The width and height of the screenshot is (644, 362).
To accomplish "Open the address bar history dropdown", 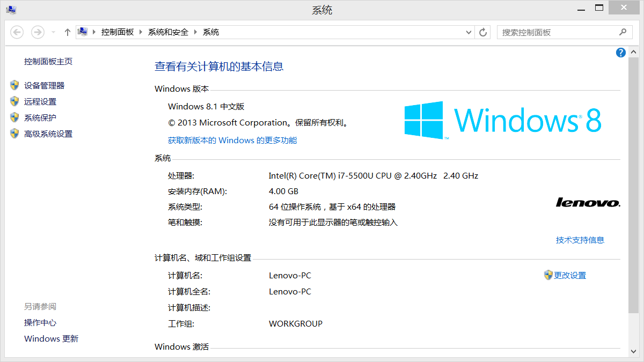I will tap(469, 32).
